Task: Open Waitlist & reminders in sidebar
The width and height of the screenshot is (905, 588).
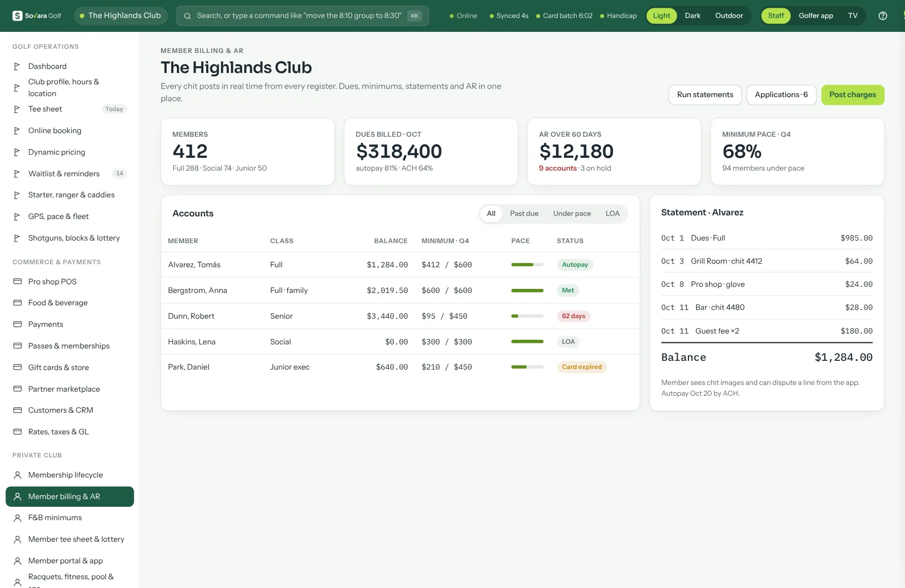Action: (69, 174)
